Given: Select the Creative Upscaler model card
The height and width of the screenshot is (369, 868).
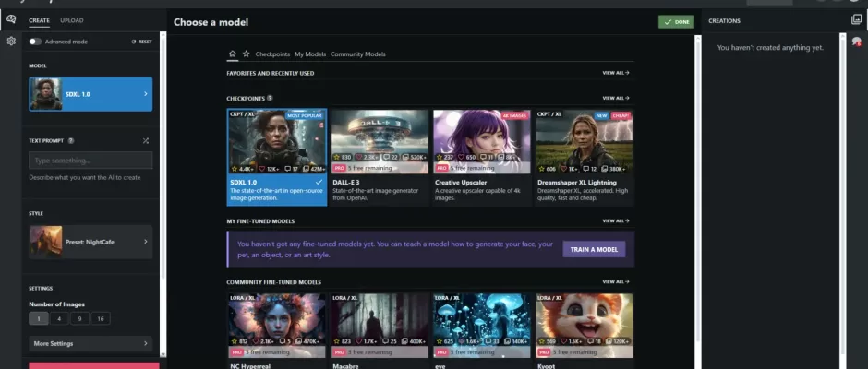Looking at the screenshot, I should coord(481,157).
